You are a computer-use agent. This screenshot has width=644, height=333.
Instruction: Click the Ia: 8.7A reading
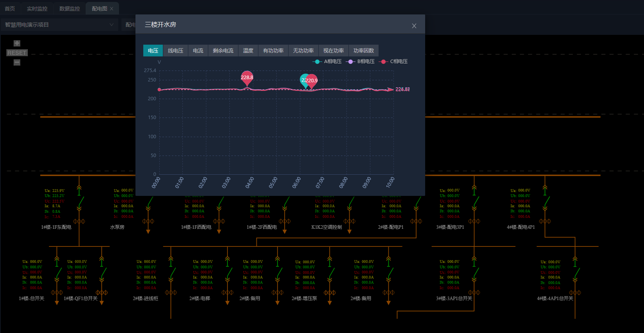[52, 206]
